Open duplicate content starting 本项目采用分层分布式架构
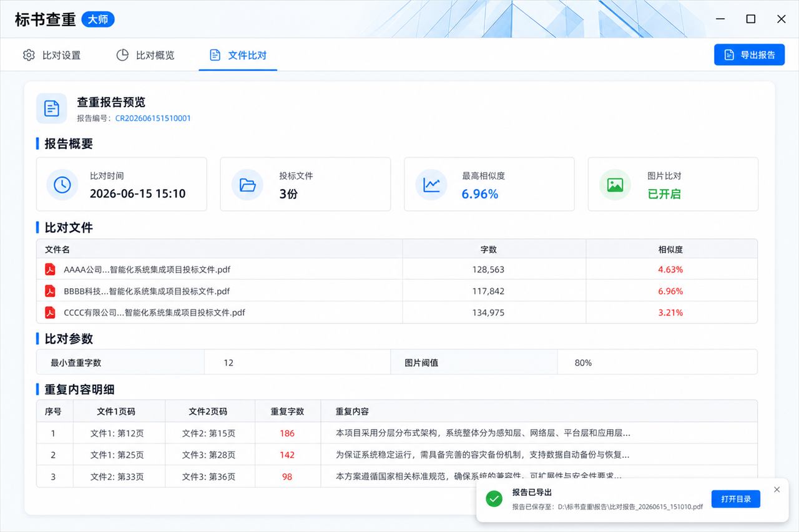 coord(483,433)
